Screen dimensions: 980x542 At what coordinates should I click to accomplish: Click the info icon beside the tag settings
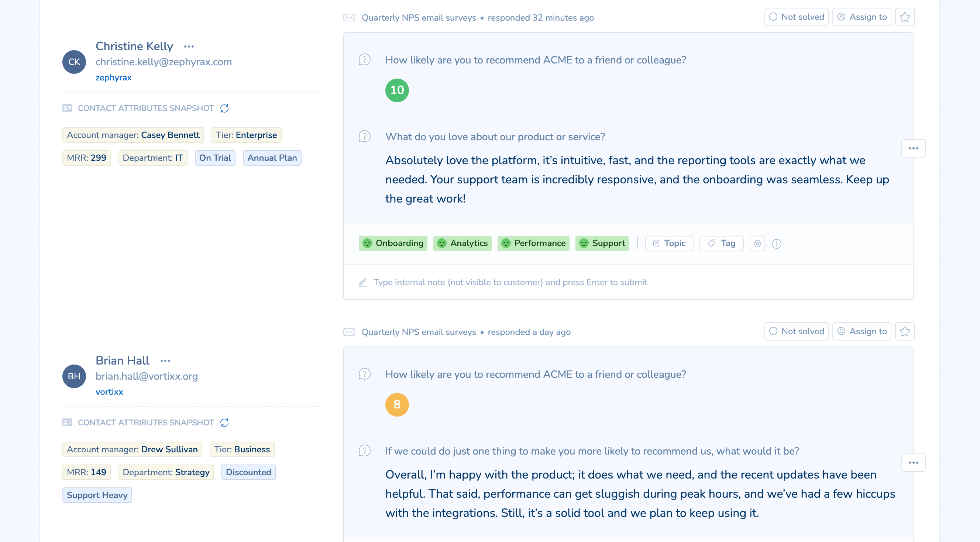[x=776, y=244]
